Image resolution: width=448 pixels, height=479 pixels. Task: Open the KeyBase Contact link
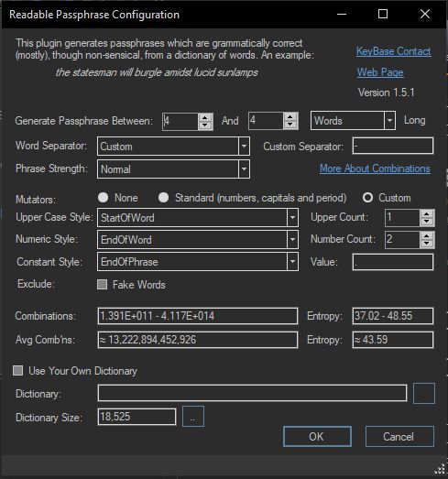click(394, 51)
